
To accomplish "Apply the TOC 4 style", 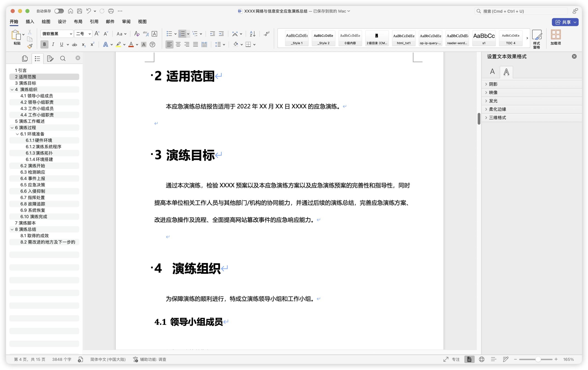I will [511, 38].
